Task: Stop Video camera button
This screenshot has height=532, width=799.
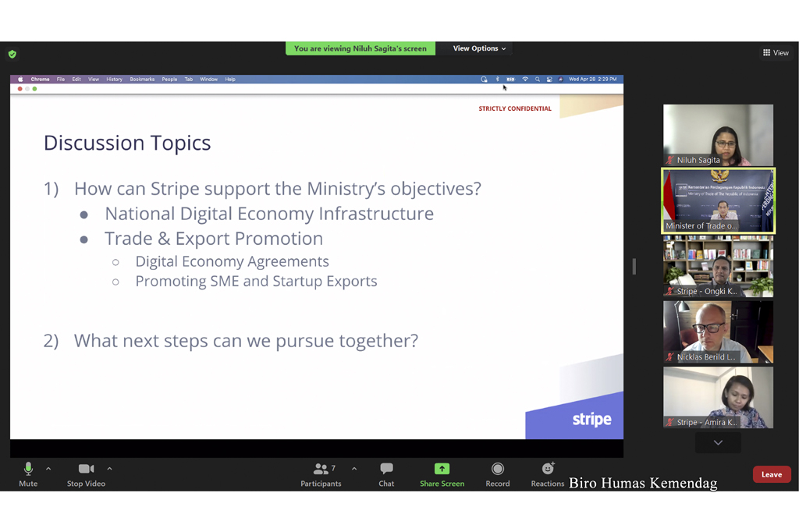Action: (x=86, y=474)
